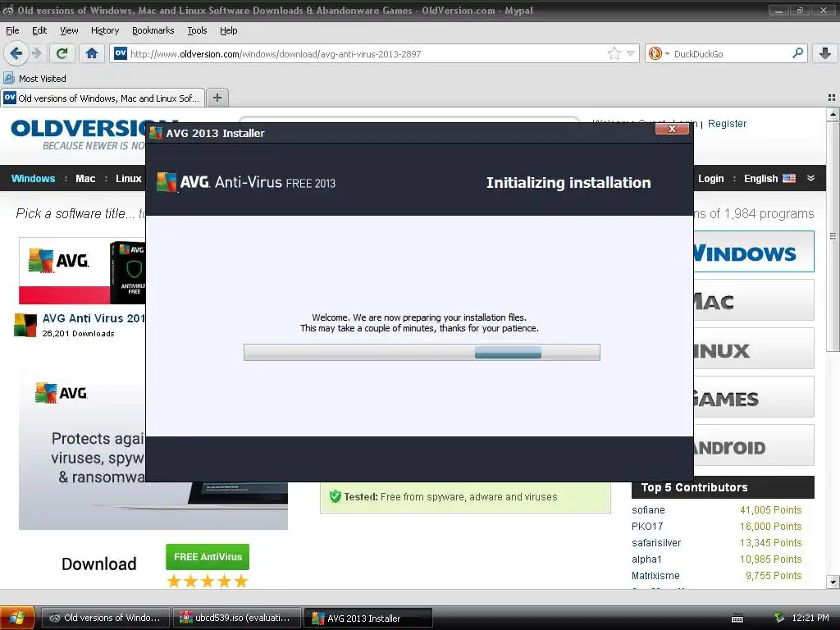Click the green tray icon beside clock
This screenshot has width=840, height=630.
point(779,618)
